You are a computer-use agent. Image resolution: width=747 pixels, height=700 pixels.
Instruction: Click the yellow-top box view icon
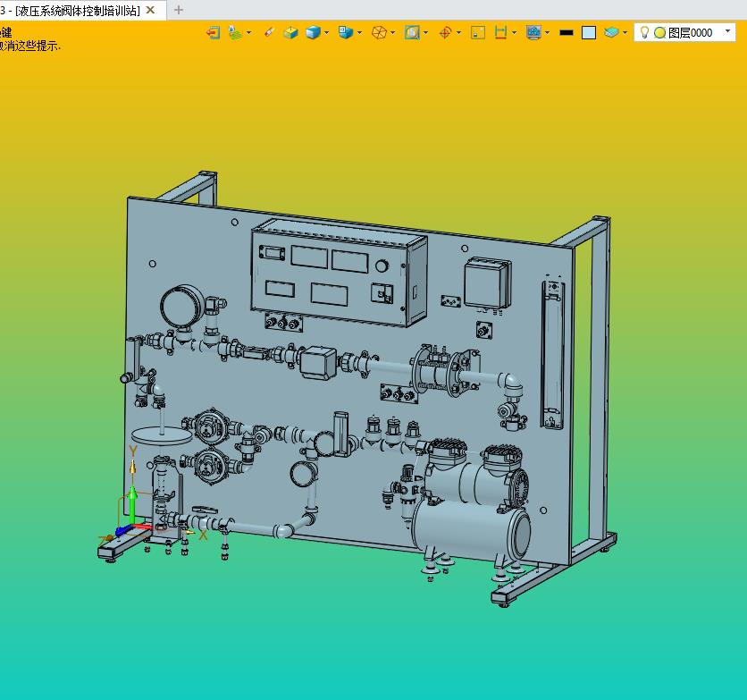click(x=290, y=32)
